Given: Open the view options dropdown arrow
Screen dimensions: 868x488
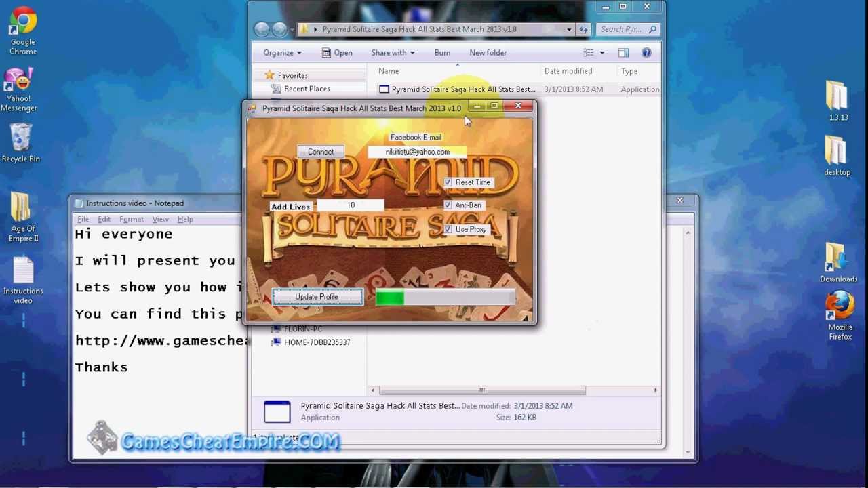Looking at the screenshot, I should click(601, 53).
